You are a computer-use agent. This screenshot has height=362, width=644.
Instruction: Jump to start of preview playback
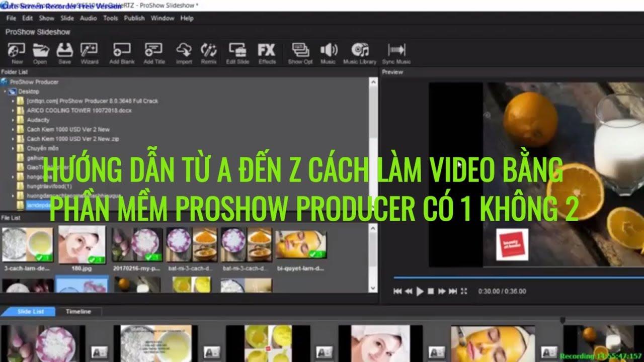point(397,291)
